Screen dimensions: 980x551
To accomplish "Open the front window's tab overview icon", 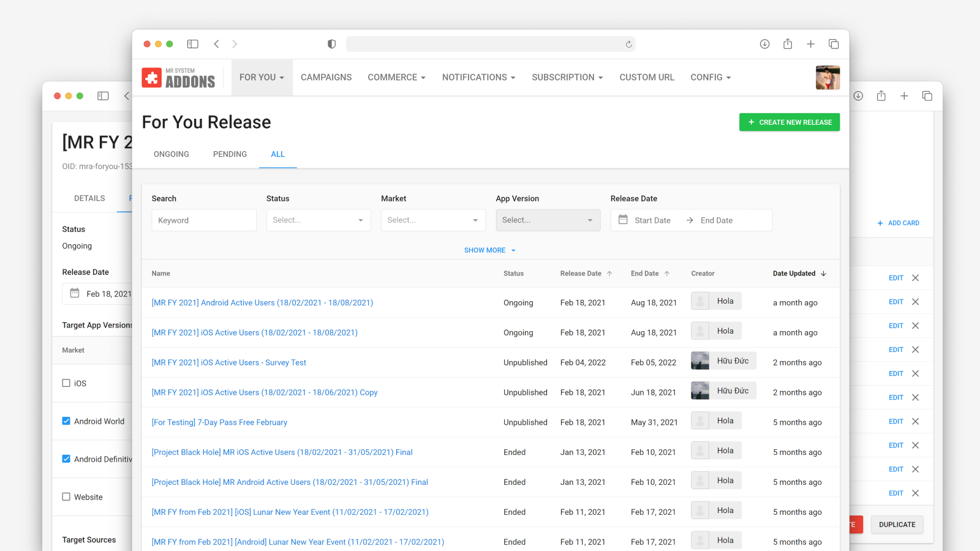I will [834, 44].
